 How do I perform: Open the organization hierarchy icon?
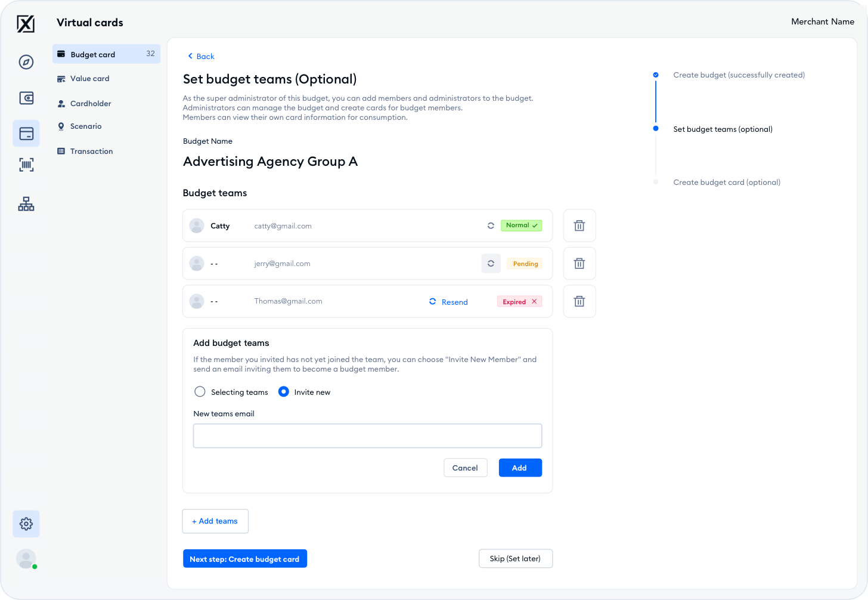pyautogui.click(x=26, y=204)
